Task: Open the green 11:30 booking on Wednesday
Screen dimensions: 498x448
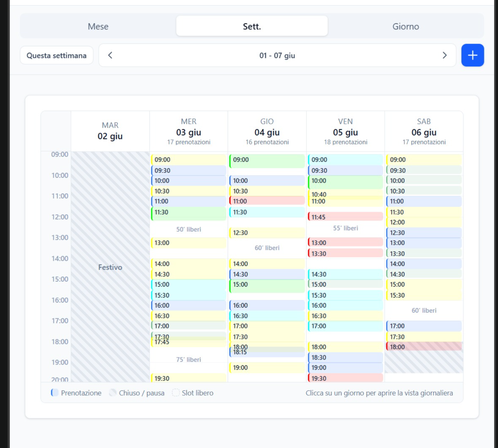Action: tap(189, 214)
